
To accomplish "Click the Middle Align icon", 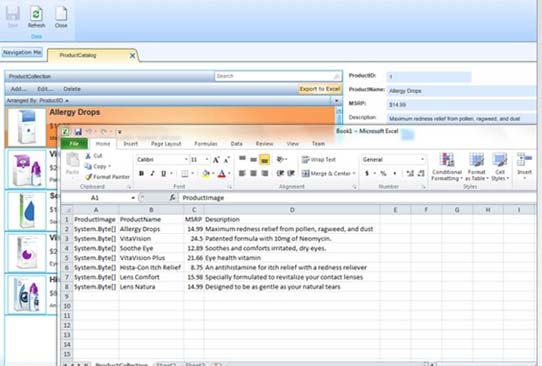I will (253, 159).
